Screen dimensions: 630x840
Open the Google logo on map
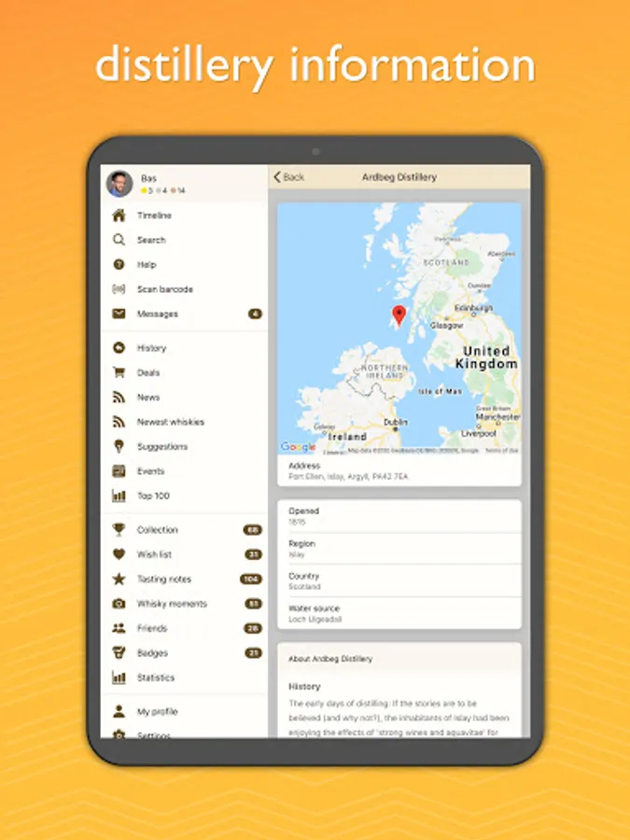(x=298, y=447)
